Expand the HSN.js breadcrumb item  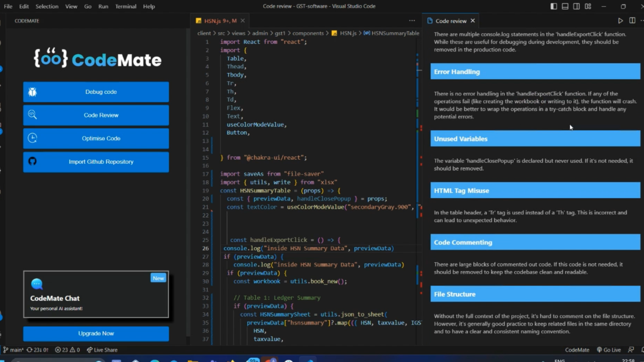pyautogui.click(x=348, y=33)
